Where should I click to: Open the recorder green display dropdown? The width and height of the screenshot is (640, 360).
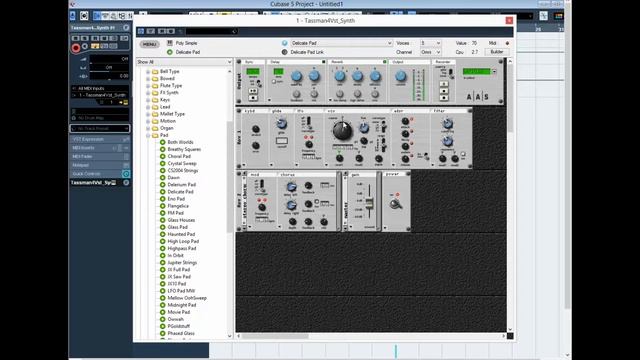(494, 71)
